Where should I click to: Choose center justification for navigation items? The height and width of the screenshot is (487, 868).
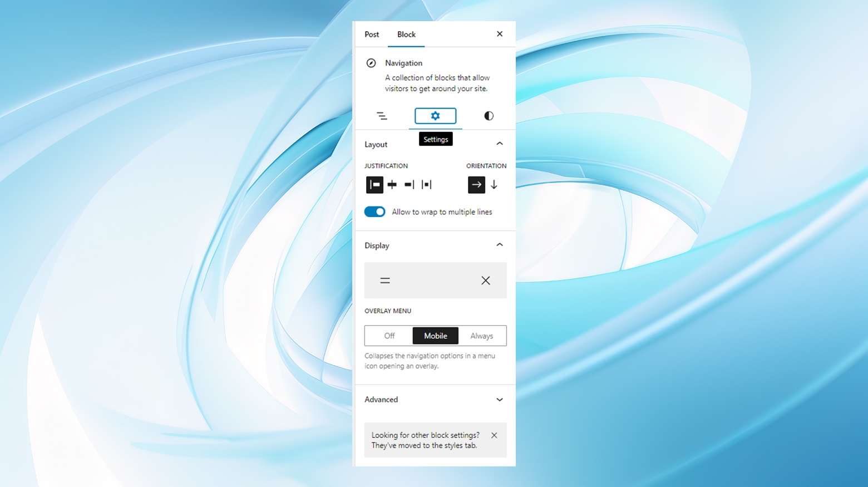click(x=392, y=184)
